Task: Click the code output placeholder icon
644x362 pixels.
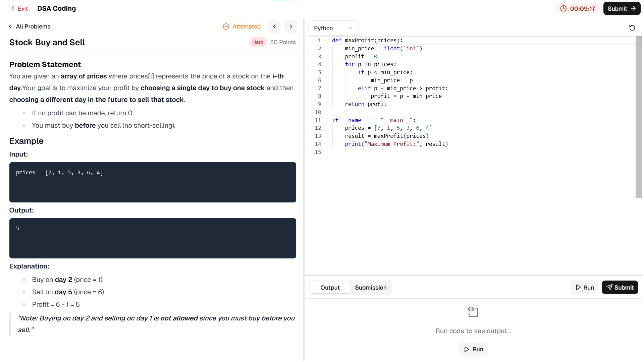Action: click(x=473, y=312)
